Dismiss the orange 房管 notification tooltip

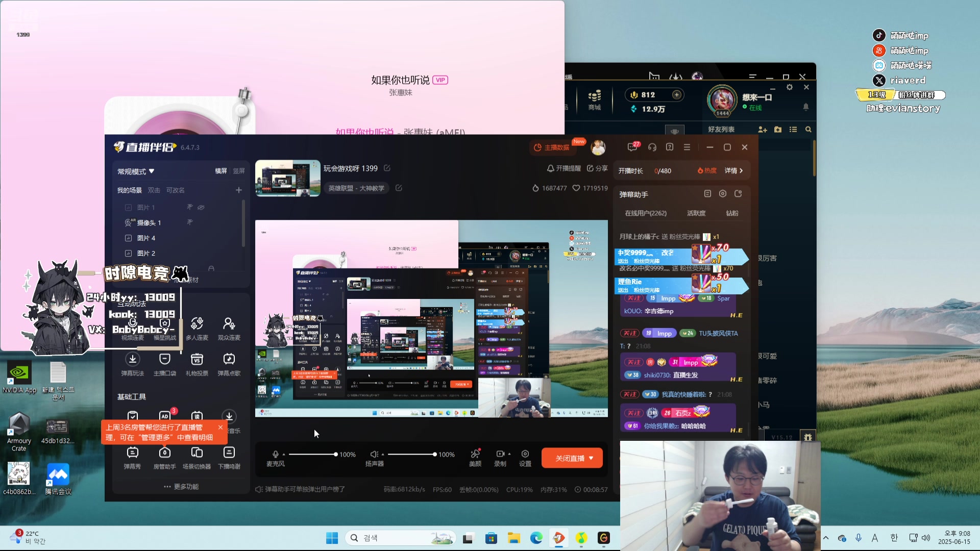[x=220, y=427]
